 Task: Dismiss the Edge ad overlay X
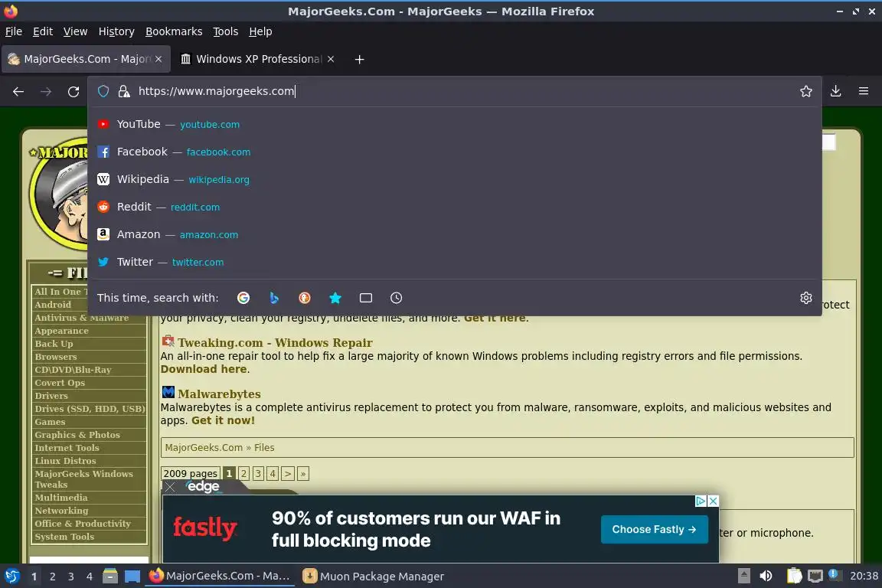pos(170,487)
